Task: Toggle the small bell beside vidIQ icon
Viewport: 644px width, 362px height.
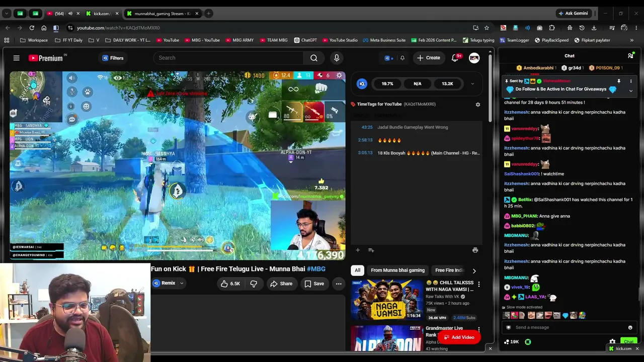Action: pos(402,58)
